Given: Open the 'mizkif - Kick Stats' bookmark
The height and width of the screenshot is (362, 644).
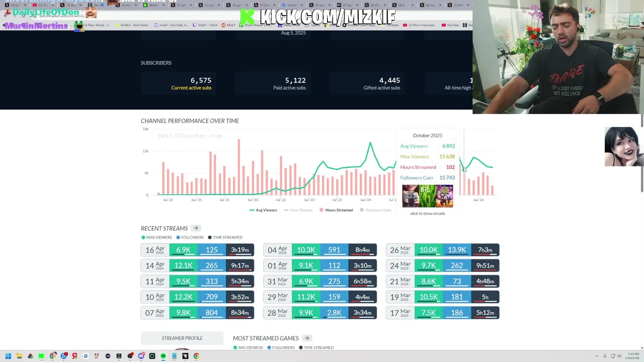Looking at the screenshot, I should pyautogui.click(x=172, y=25).
